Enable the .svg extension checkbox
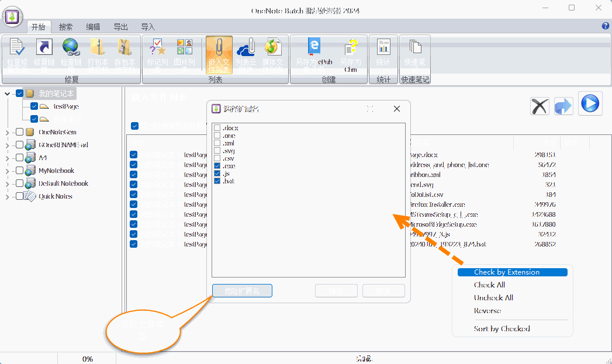 click(x=217, y=151)
